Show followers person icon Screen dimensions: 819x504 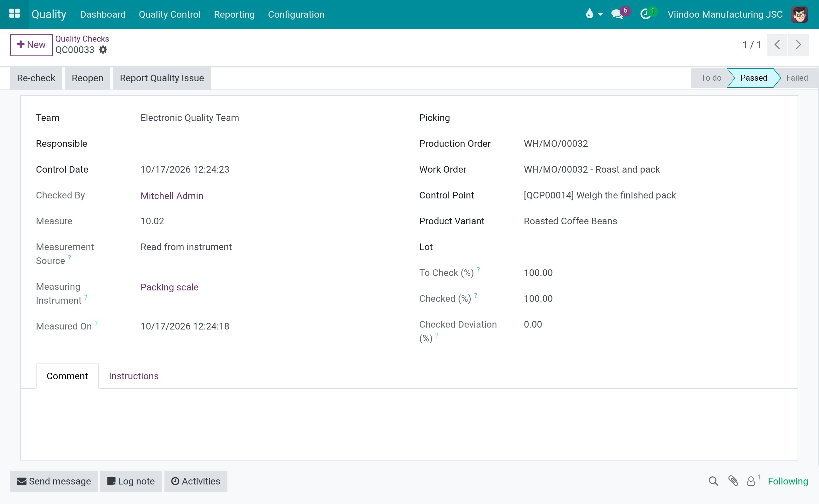click(751, 481)
